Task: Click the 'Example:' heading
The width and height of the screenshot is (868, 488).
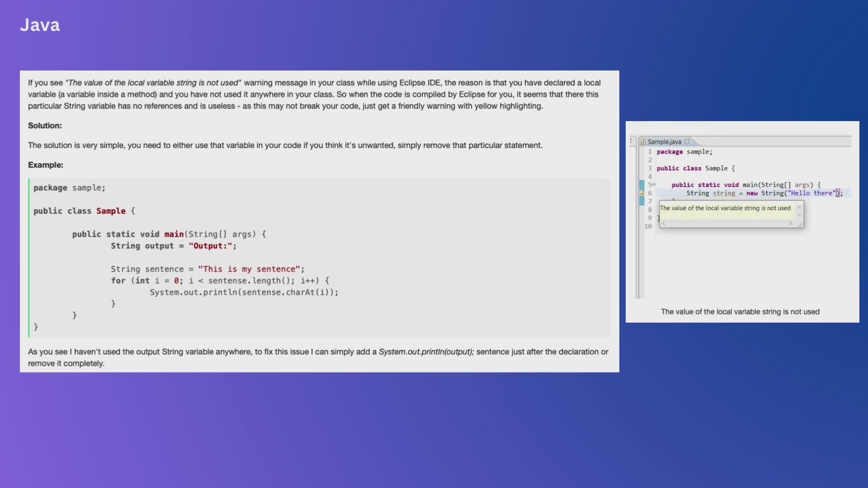Action: point(46,165)
